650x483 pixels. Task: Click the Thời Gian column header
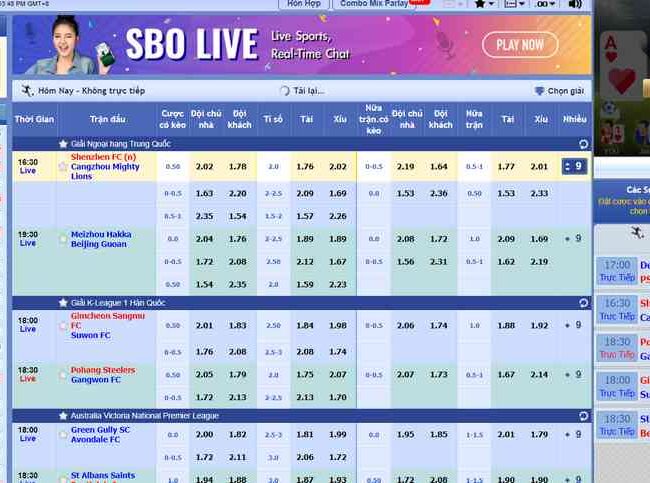pos(34,119)
